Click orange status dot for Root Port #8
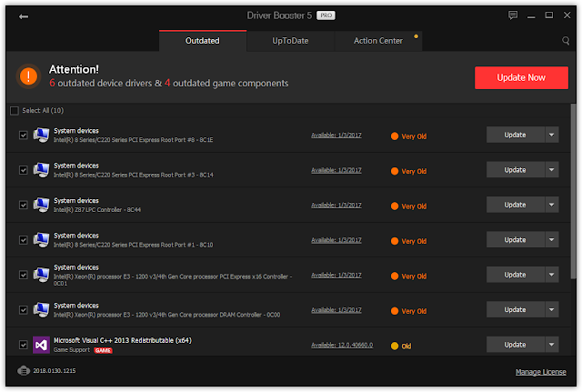Screen dimensions: 582x392 pos(395,136)
